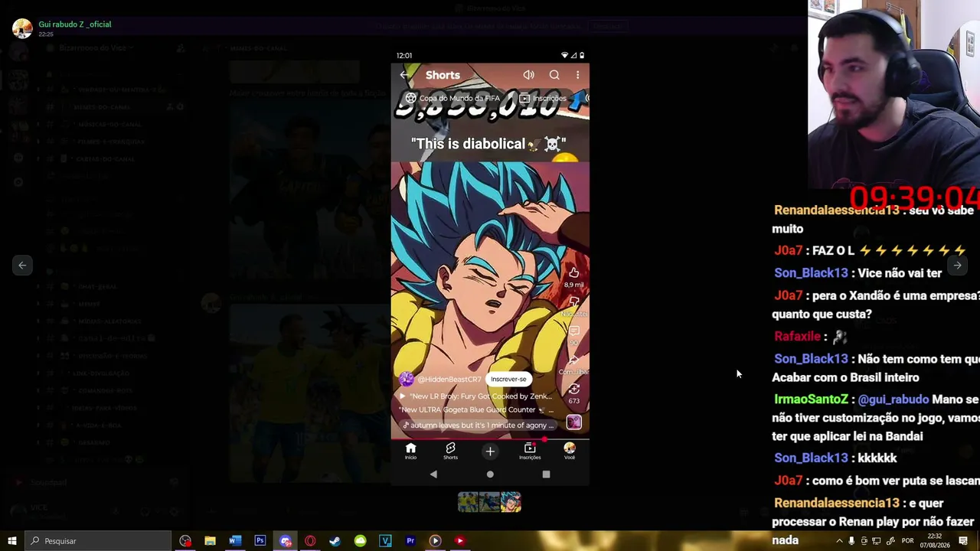The height and width of the screenshot is (551, 980).
Task: Select the second thumbnail in the image strip
Action: tap(489, 502)
